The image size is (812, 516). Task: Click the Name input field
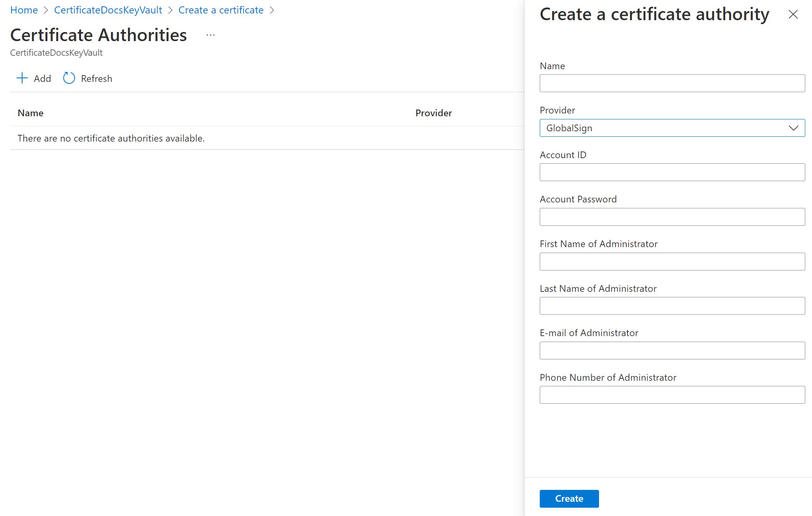point(672,83)
